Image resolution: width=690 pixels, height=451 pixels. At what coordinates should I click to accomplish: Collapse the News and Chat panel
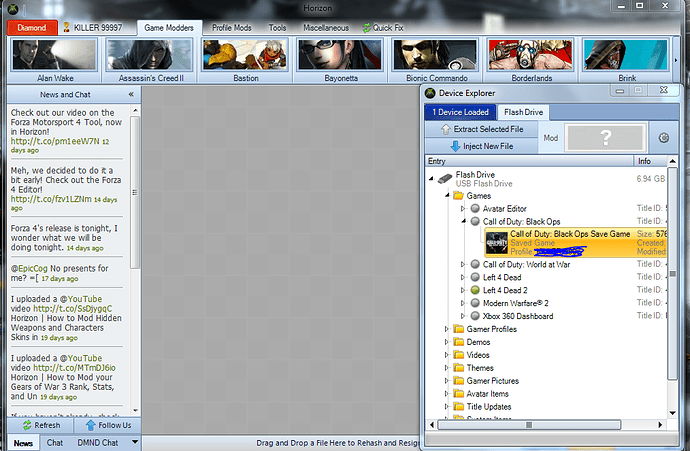point(131,94)
